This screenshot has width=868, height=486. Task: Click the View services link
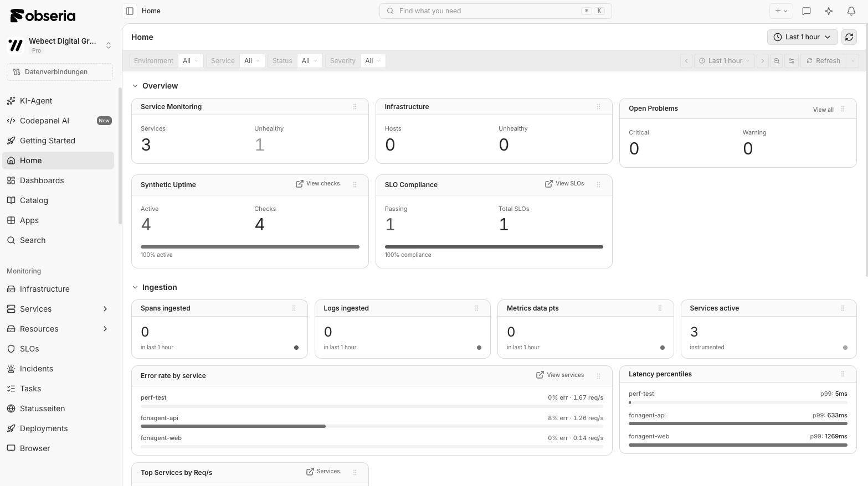point(560,375)
